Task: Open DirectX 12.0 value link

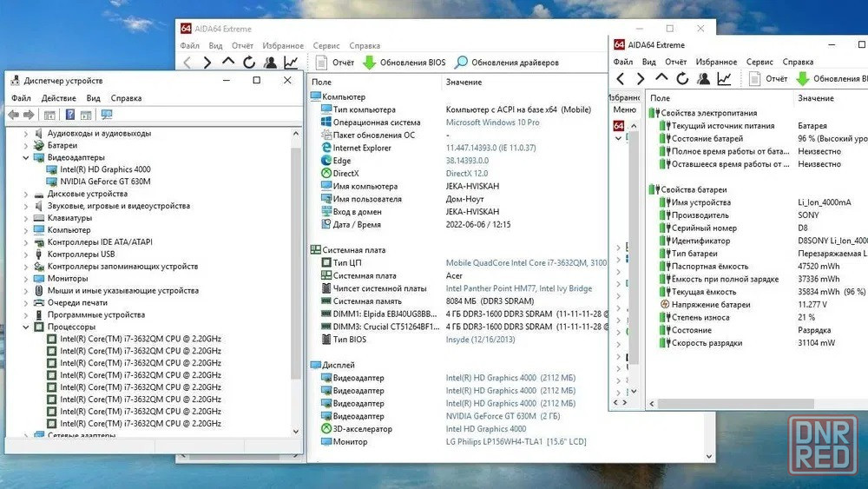Action: pyautogui.click(x=467, y=174)
